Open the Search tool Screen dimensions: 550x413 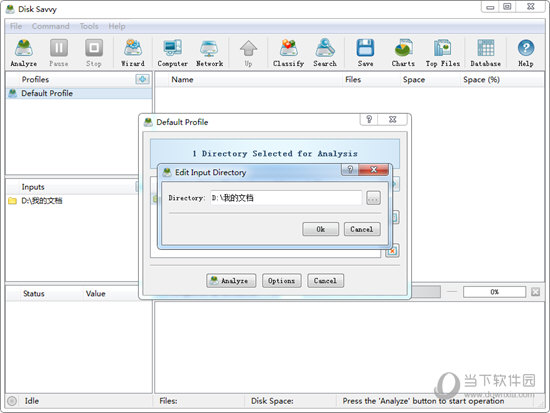click(x=325, y=53)
